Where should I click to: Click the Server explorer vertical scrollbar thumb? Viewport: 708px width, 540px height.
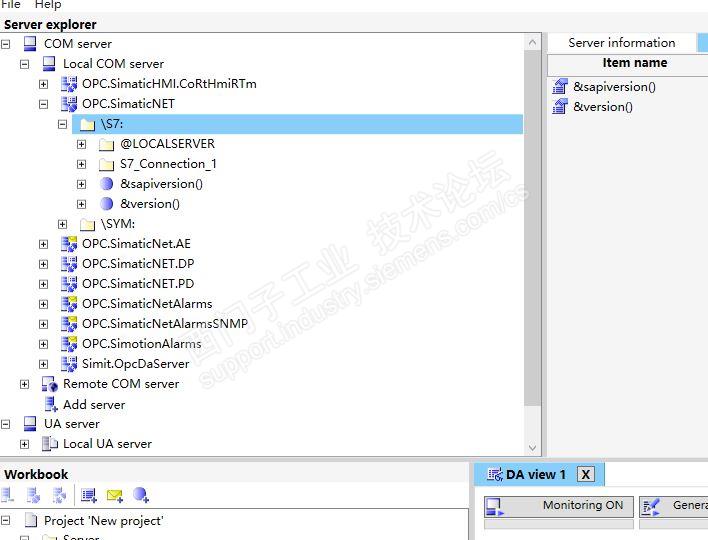click(x=532, y=228)
